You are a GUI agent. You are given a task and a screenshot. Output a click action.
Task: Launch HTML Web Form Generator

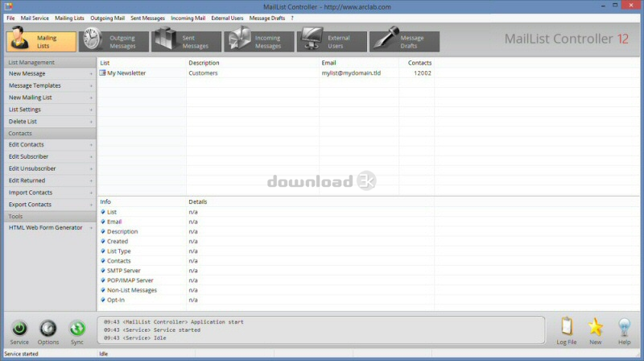(50, 228)
